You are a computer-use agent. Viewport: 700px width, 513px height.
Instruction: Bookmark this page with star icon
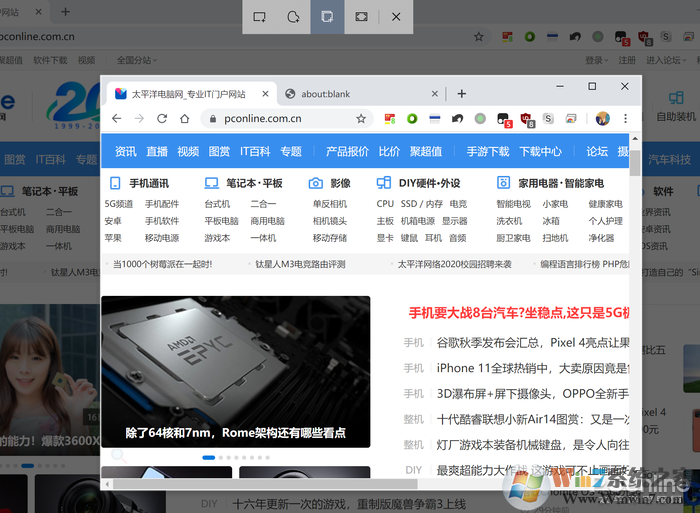point(361,118)
